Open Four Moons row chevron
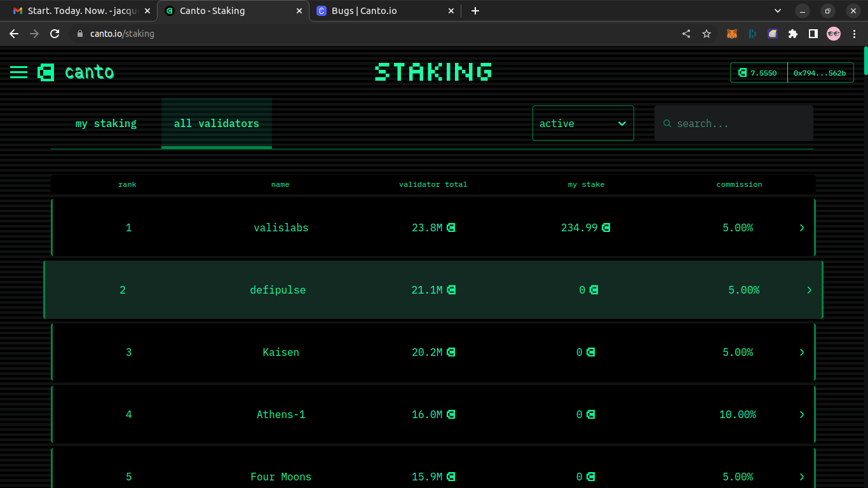Screen dimensions: 868x488 802,477
